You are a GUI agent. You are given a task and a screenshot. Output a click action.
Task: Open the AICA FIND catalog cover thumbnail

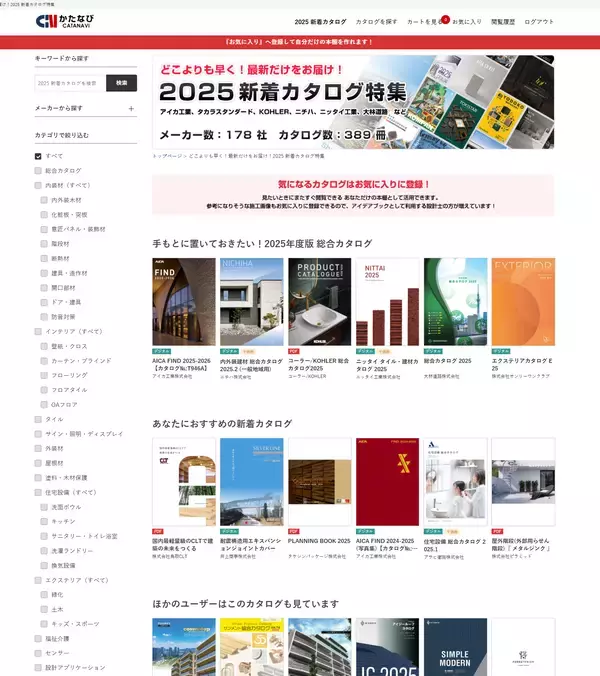[184, 302]
